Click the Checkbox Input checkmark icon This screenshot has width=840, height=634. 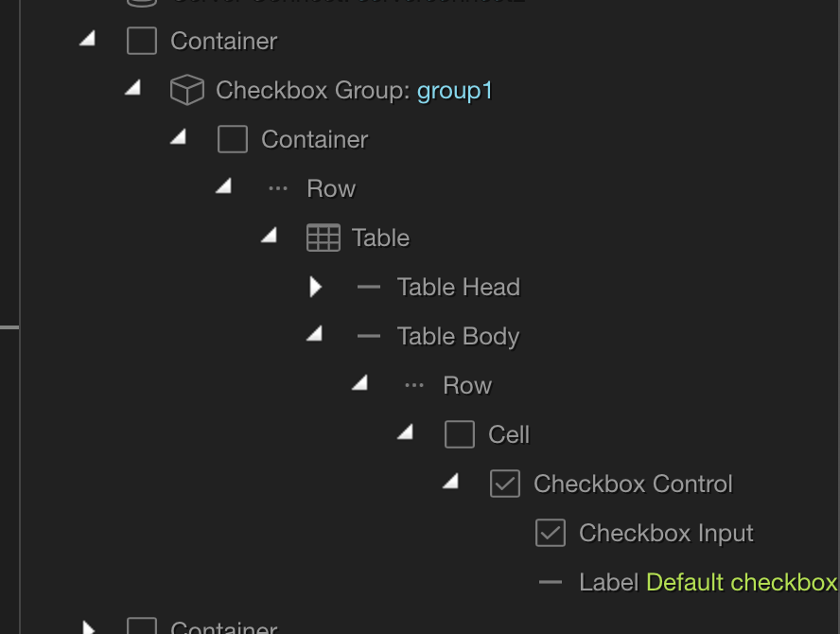point(551,533)
